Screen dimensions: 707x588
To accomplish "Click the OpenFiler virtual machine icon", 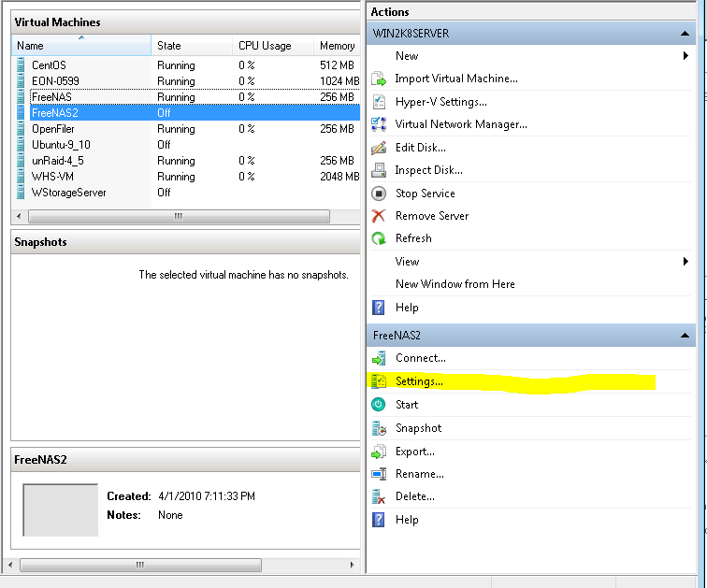I will (21, 129).
